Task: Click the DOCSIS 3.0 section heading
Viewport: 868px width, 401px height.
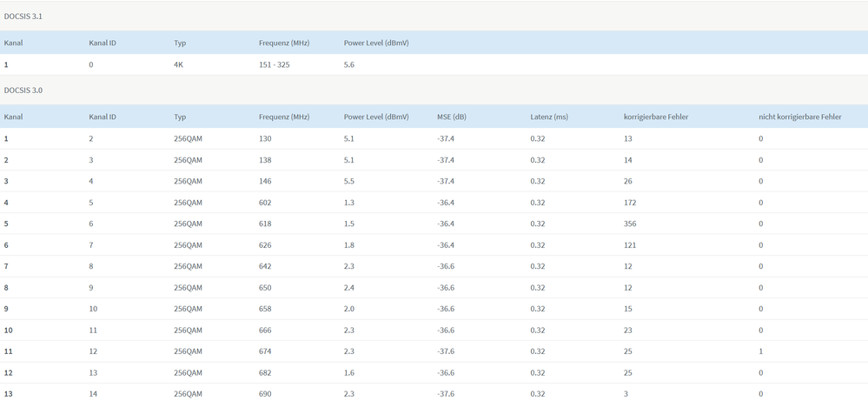Action: coord(23,90)
